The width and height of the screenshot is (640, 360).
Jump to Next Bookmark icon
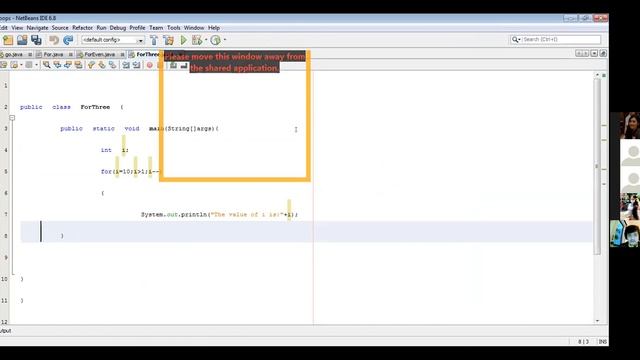[x=102, y=65]
